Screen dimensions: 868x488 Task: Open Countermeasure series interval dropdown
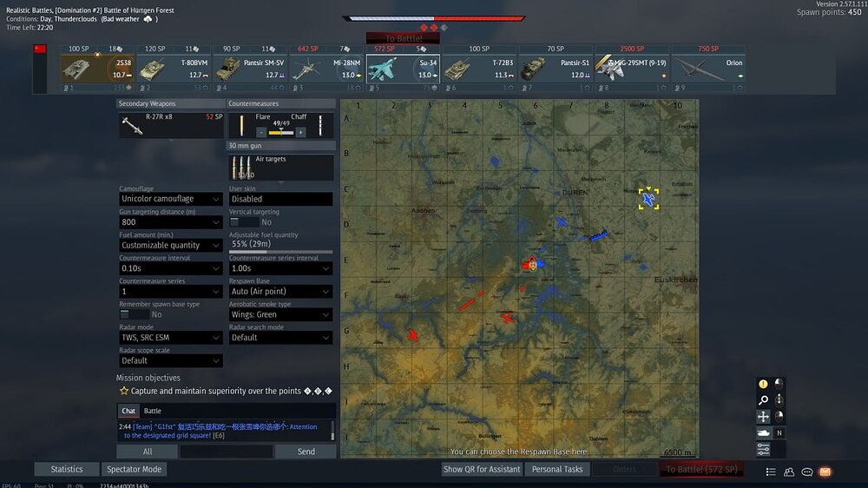click(x=280, y=268)
